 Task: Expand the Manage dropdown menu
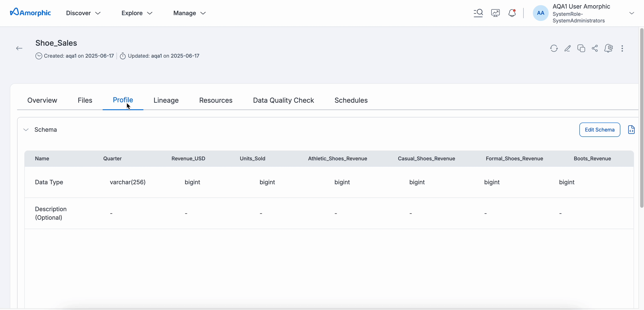point(189,13)
